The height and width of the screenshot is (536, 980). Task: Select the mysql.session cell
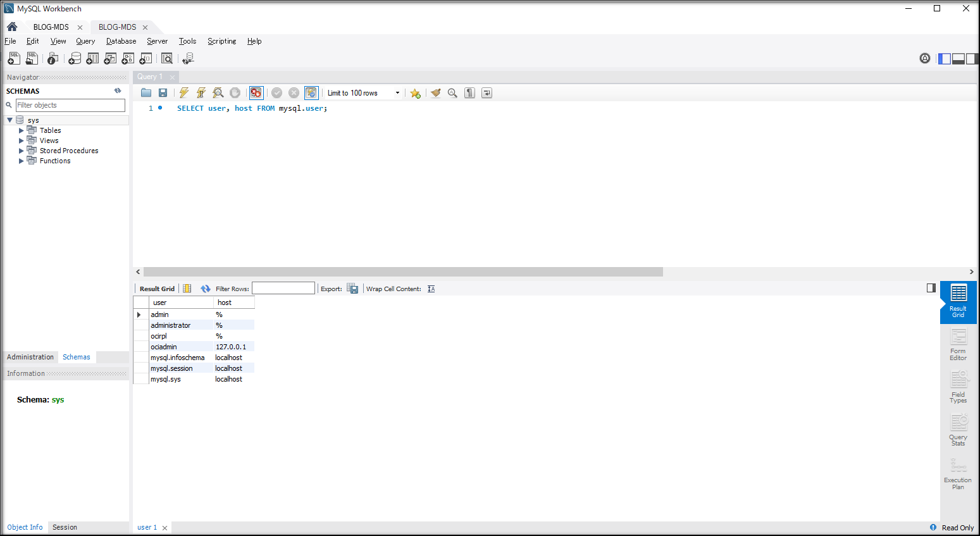(182, 368)
